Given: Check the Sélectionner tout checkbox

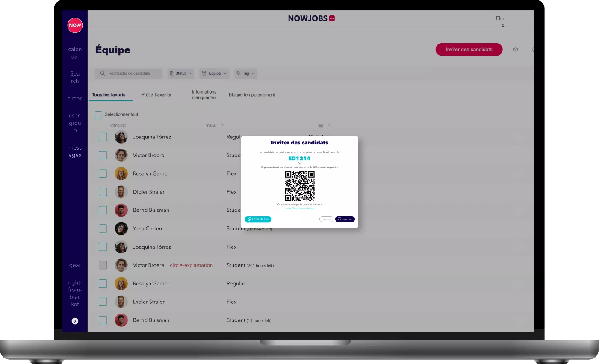Looking at the screenshot, I should click(99, 114).
